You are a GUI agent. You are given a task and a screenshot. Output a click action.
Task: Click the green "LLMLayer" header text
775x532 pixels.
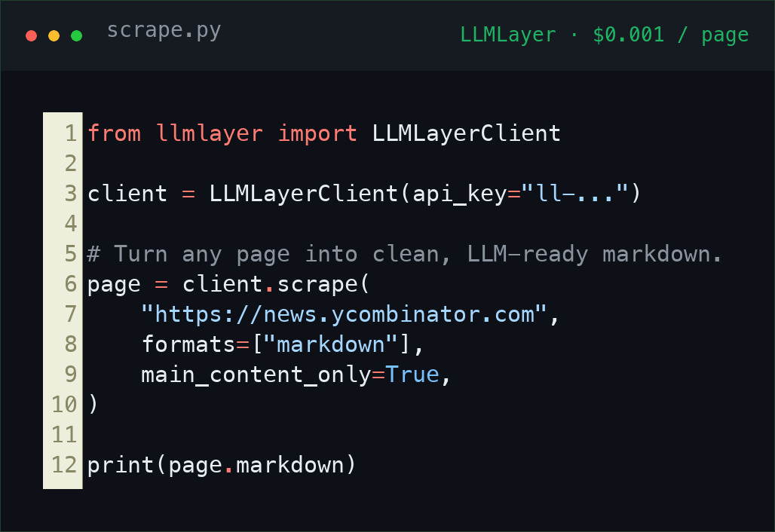click(507, 35)
